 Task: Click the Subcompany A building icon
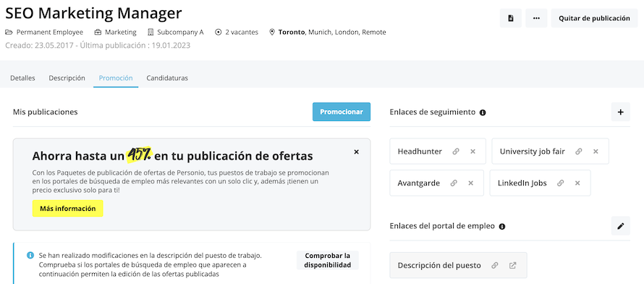[x=151, y=32]
